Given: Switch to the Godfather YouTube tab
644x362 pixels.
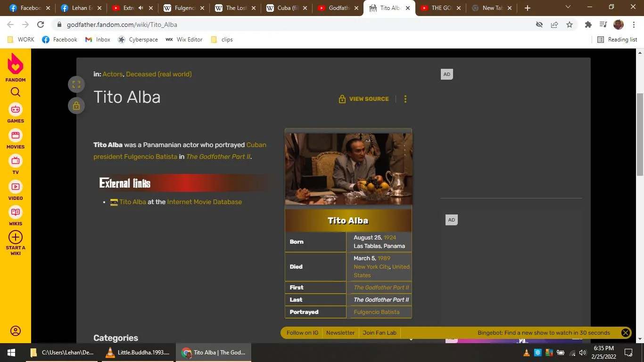Looking at the screenshot, I should click(338, 8).
